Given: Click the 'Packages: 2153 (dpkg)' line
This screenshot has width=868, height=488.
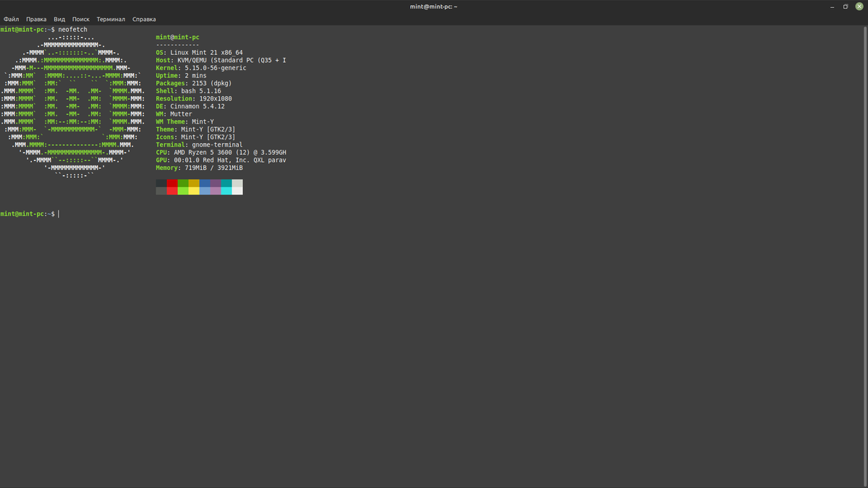Looking at the screenshot, I should coord(194,83).
